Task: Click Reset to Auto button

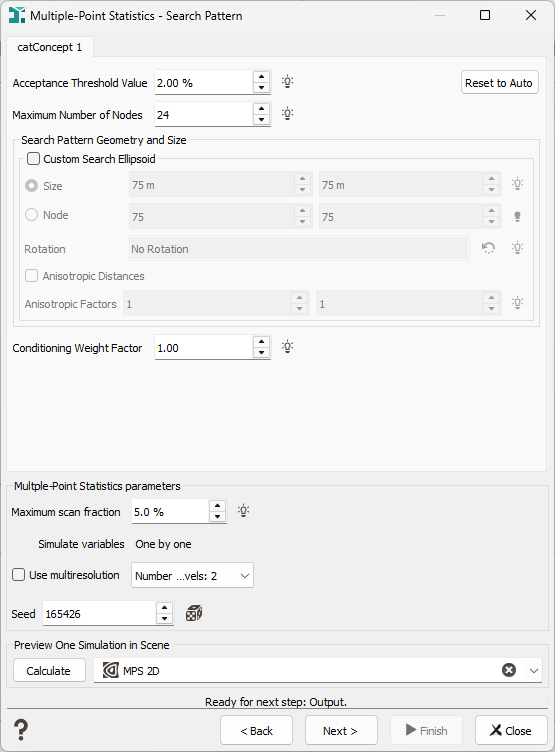Action: 499,82
